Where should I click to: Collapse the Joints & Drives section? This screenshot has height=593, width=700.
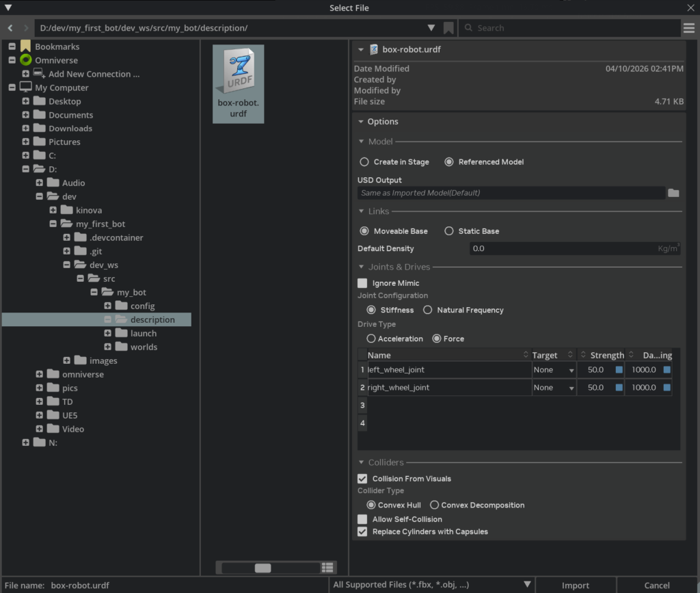[362, 267]
